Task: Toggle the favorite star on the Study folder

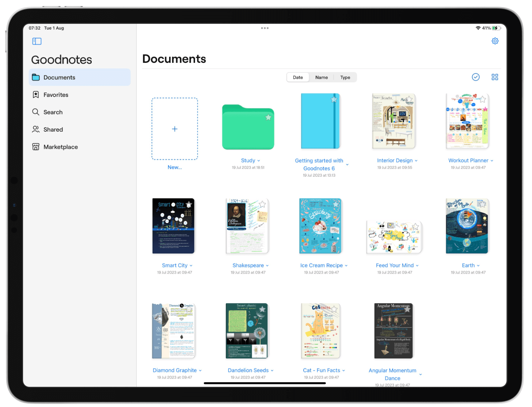Action: point(269,117)
